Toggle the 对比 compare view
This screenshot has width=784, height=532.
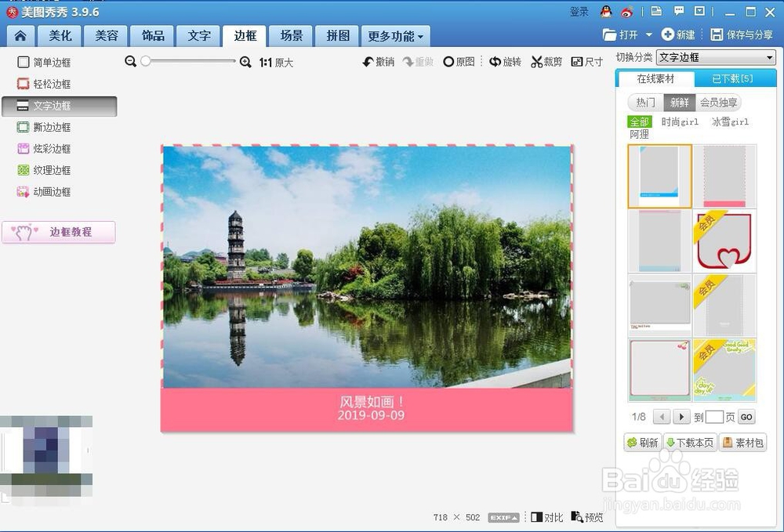tap(546, 517)
